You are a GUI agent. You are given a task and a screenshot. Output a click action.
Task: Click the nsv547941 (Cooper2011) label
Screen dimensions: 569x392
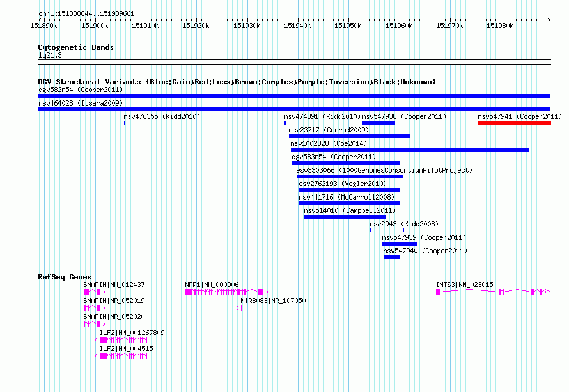[520, 116]
